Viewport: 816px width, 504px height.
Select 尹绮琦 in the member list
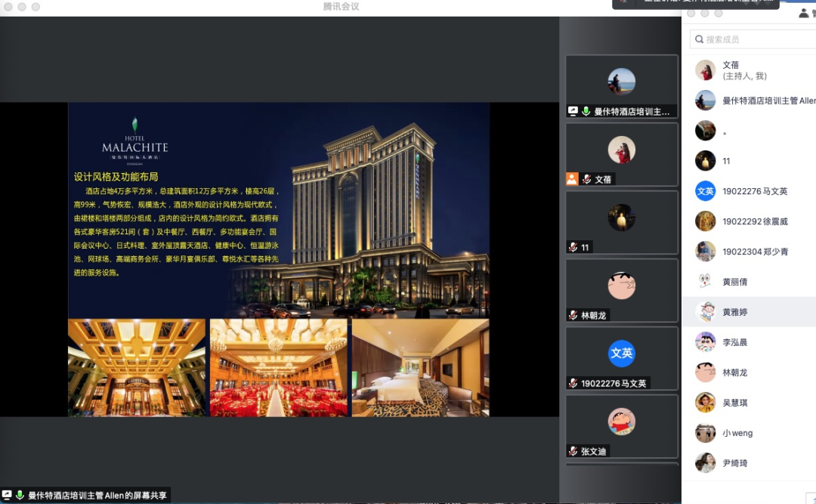[734, 463]
